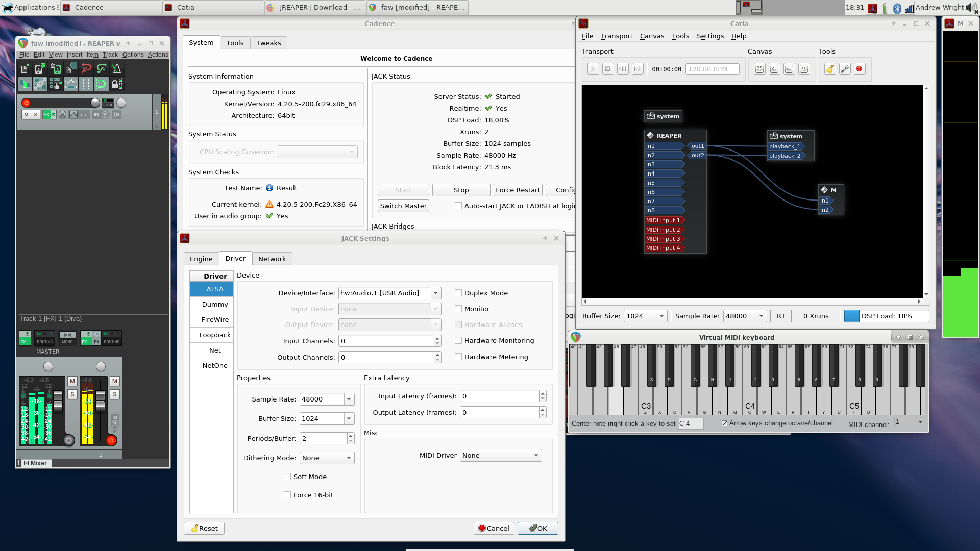Click Catia transport Fast-forward button
Screen dimensions: 980x551
click(x=638, y=69)
